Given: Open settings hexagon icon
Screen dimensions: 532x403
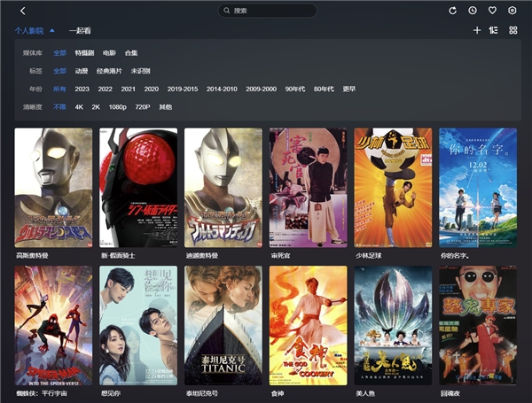Looking at the screenshot, I should [x=512, y=11].
